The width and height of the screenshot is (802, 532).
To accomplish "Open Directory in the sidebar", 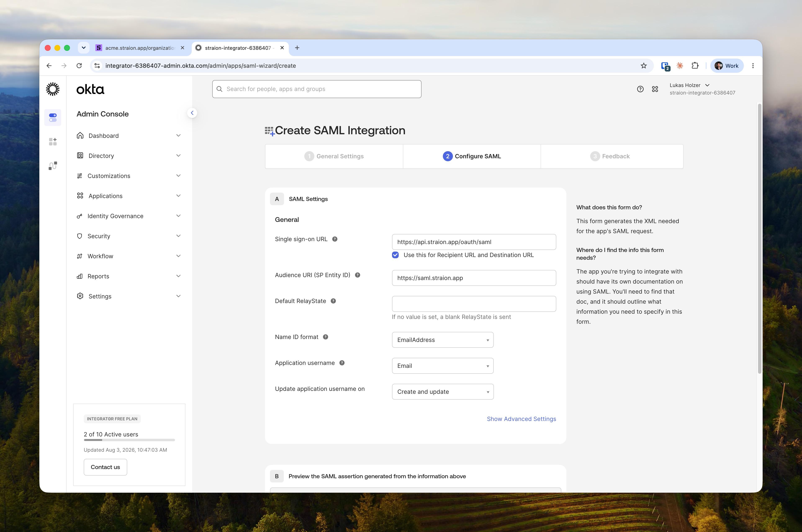I will coord(129,156).
